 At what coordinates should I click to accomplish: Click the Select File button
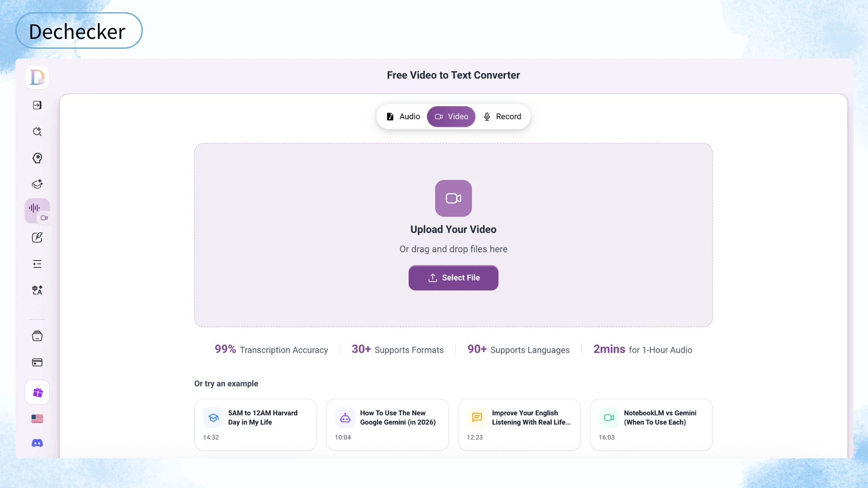[453, 278]
